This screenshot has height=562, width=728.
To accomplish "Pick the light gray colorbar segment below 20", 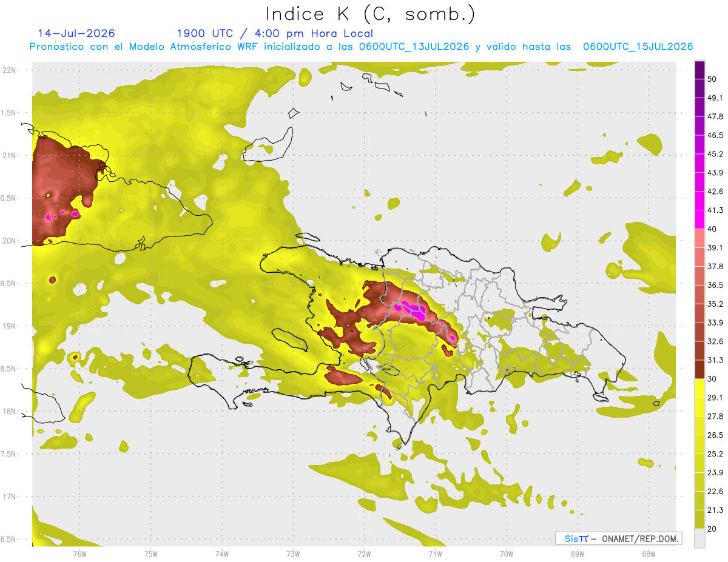I will (x=699, y=538).
